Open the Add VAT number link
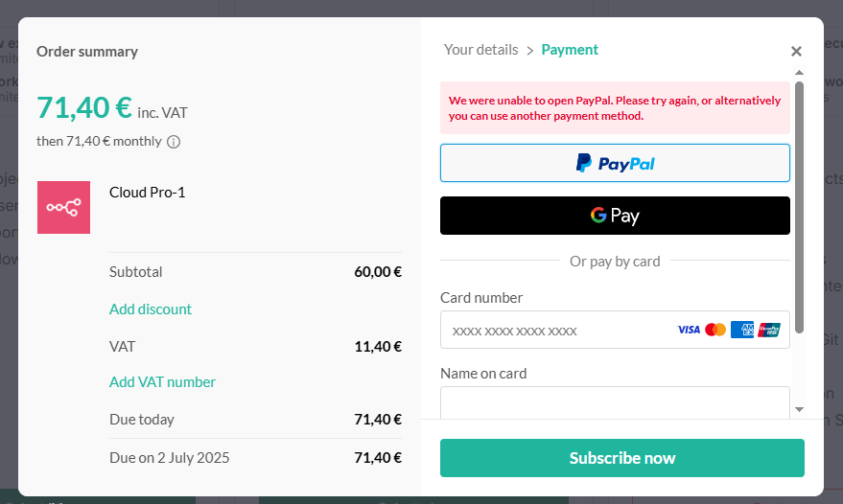The image size is (843, 504). (162, 382)
